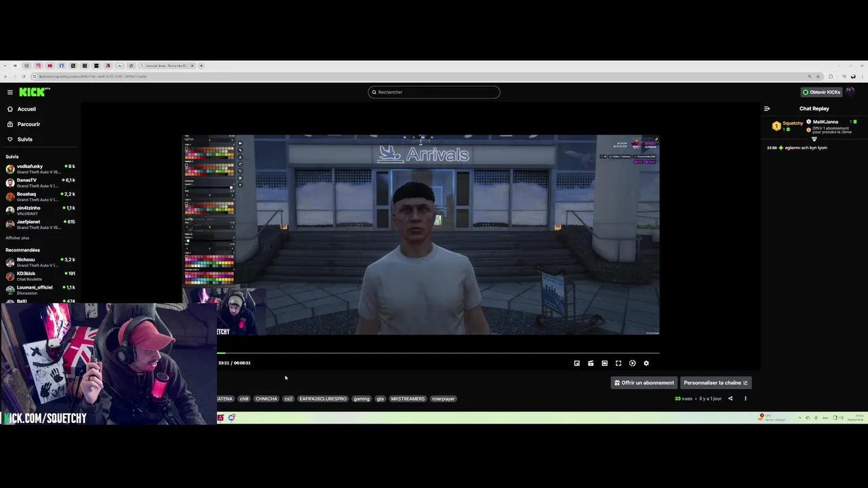Go to Accueil in sidebar

tap(22, 109)
